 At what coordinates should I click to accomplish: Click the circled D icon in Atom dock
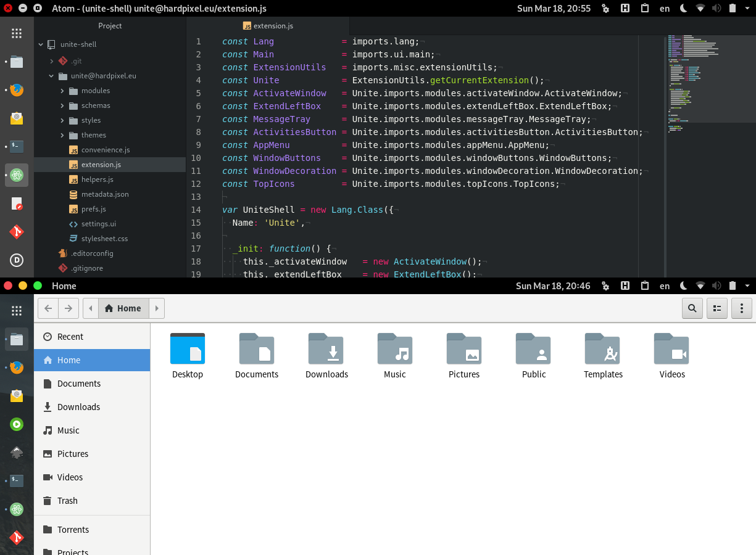coord(17,260)
